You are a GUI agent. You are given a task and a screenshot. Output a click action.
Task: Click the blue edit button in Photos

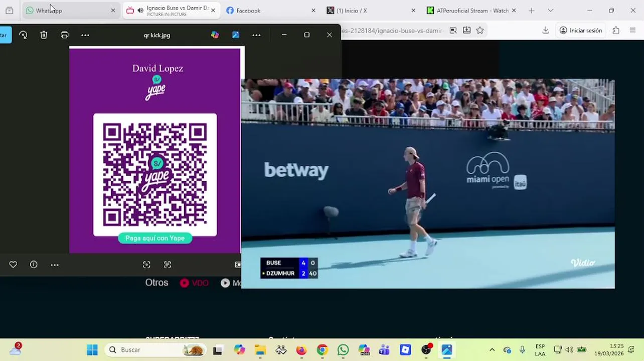coord(5,35)
